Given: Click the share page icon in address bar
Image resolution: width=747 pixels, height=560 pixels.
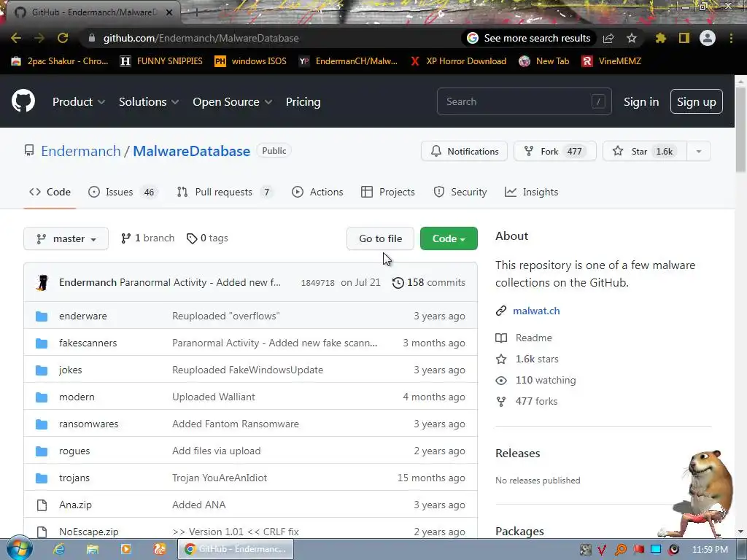Looking at the screenshot, I should [608, 38].
